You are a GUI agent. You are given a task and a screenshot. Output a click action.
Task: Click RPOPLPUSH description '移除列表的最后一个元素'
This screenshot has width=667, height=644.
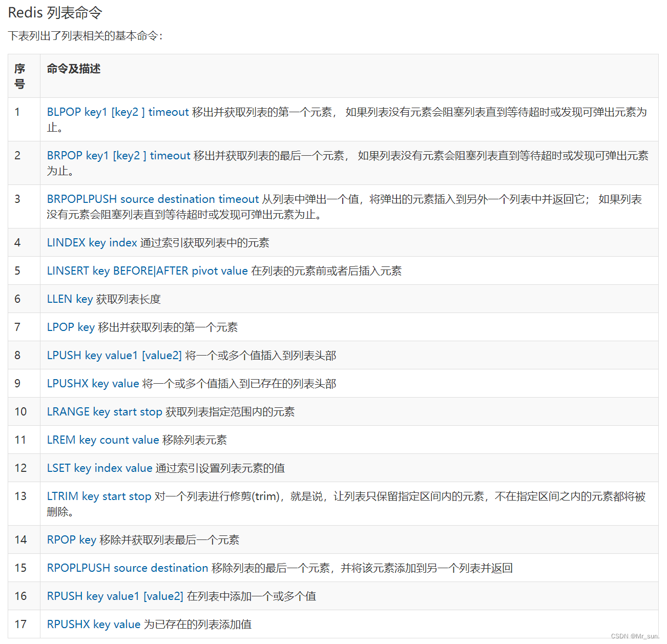point(271,568)
